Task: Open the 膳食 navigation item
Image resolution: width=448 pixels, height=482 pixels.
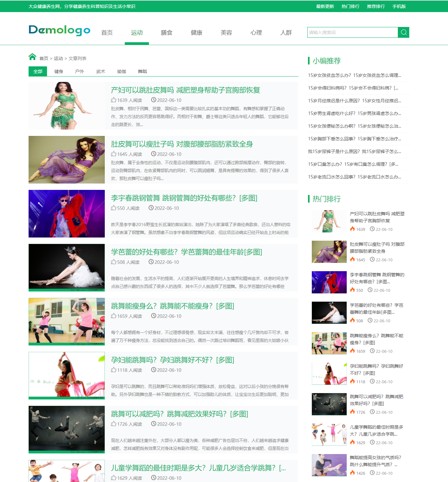Action: point(167,33)
